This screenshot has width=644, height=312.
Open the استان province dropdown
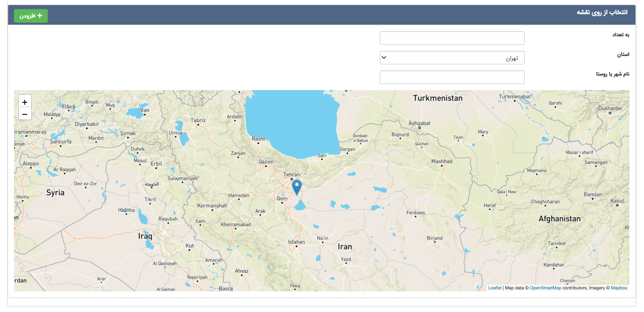pos(452,58)
